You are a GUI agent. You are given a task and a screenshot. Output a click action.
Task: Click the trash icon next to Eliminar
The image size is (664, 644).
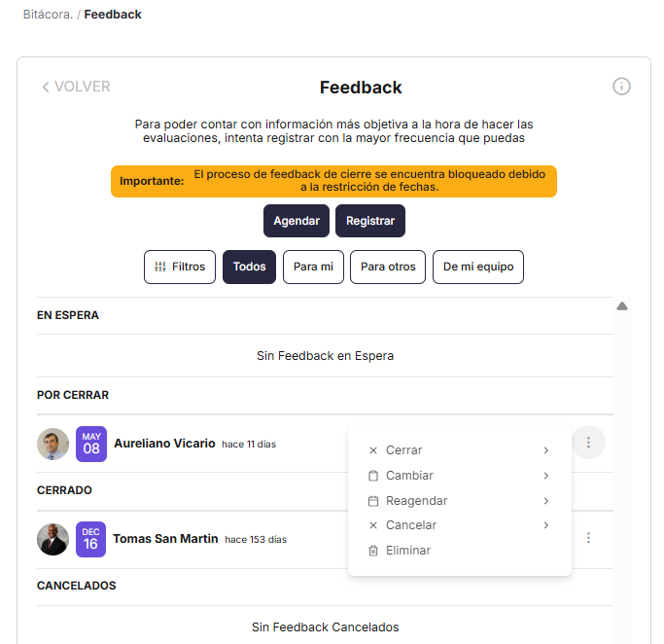(373, 551)
